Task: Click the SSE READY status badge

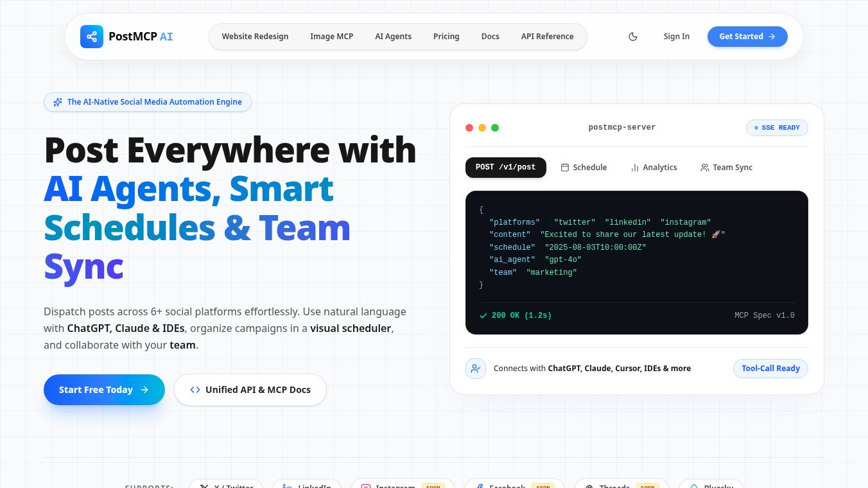Action: (x=777, y=128)
